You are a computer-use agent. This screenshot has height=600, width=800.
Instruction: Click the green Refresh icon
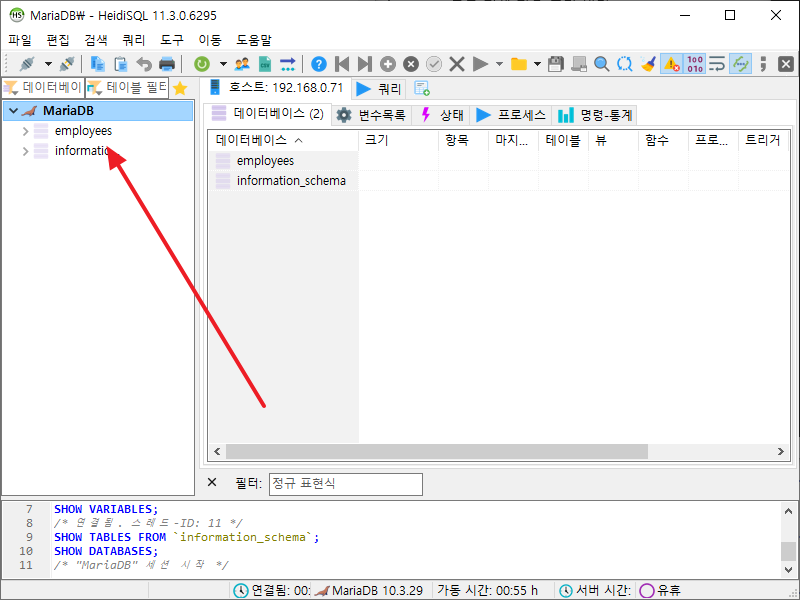coord(202,64)
